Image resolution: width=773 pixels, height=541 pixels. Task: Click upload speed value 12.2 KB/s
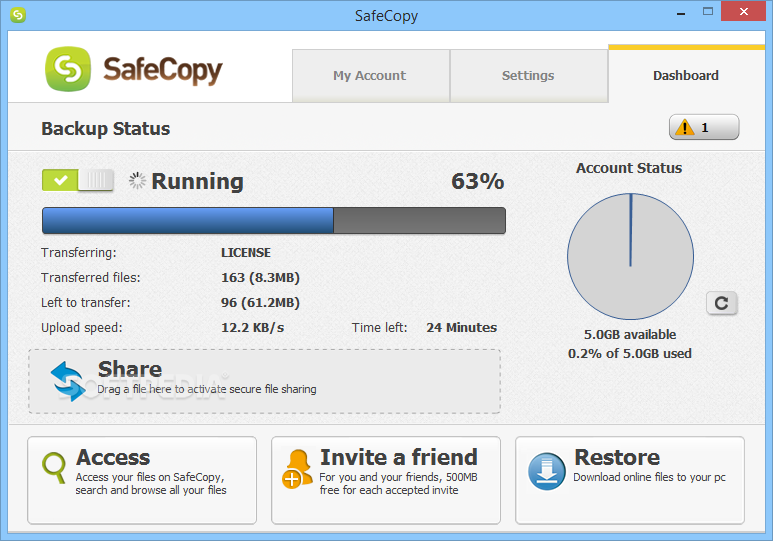(x=252, y=327)
